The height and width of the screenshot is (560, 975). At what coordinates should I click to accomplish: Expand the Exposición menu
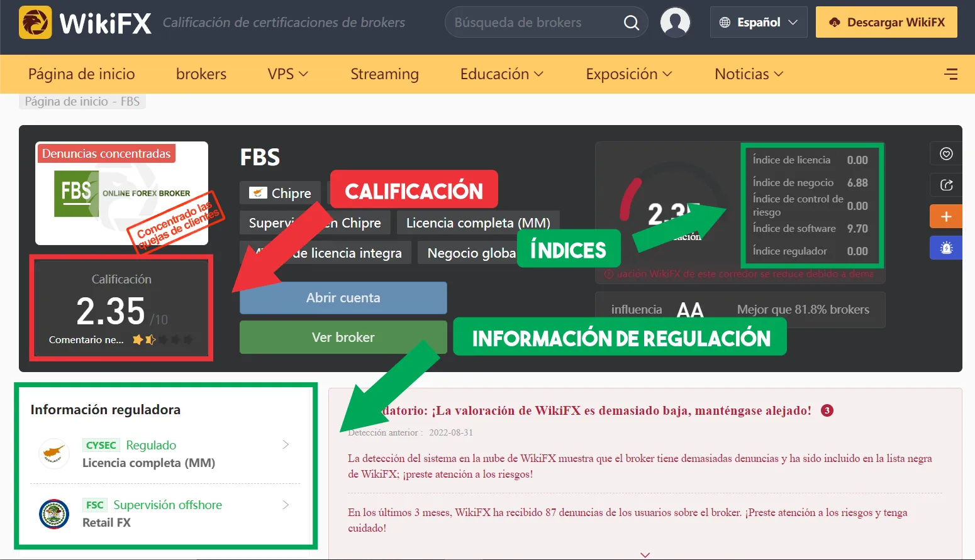[x=628, y=74]
